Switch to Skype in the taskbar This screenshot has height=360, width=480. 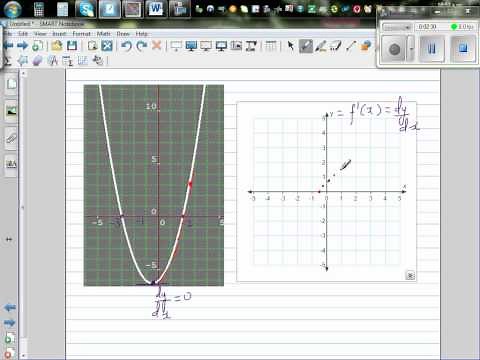click(86, 9)
